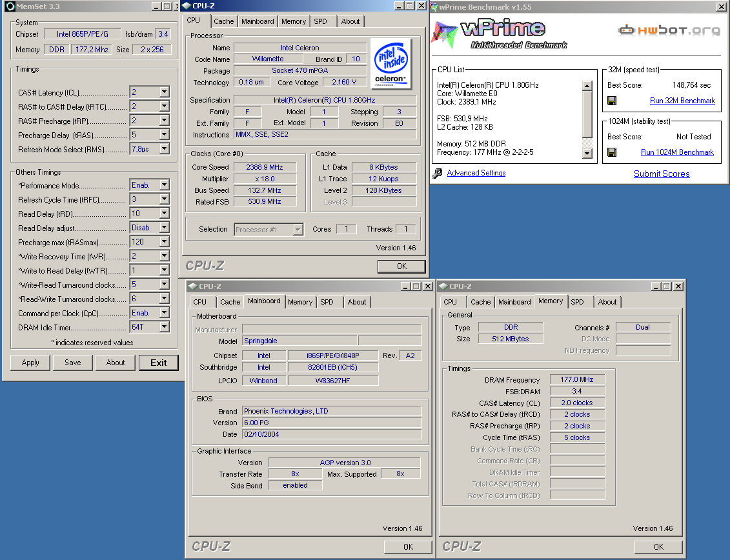Click the MemSet 3.3 title bar icon
The image size is (730, 560).
click(x=10, y=6)
